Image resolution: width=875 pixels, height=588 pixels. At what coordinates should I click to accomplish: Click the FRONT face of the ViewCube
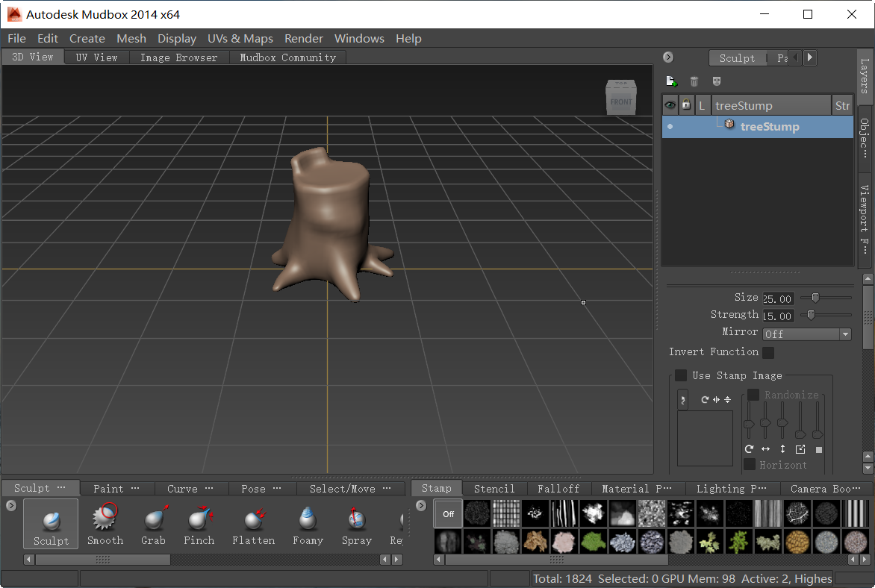tap(621, 102)
